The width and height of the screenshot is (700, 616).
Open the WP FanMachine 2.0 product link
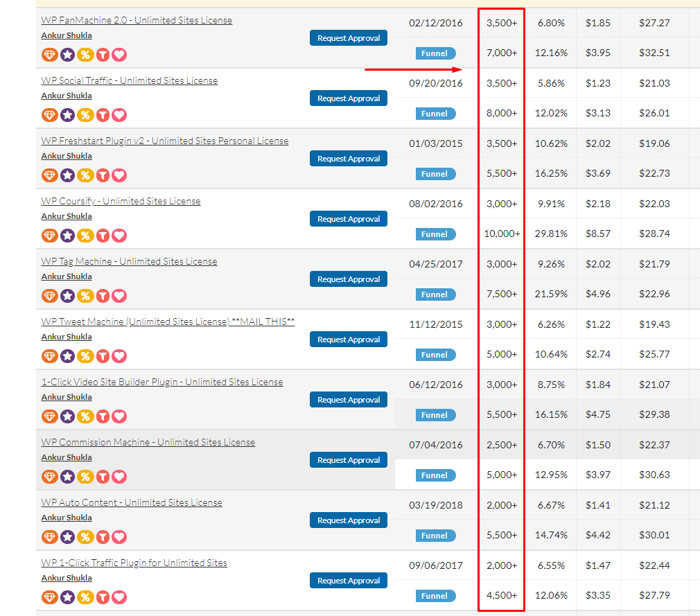tap(137, 21)
